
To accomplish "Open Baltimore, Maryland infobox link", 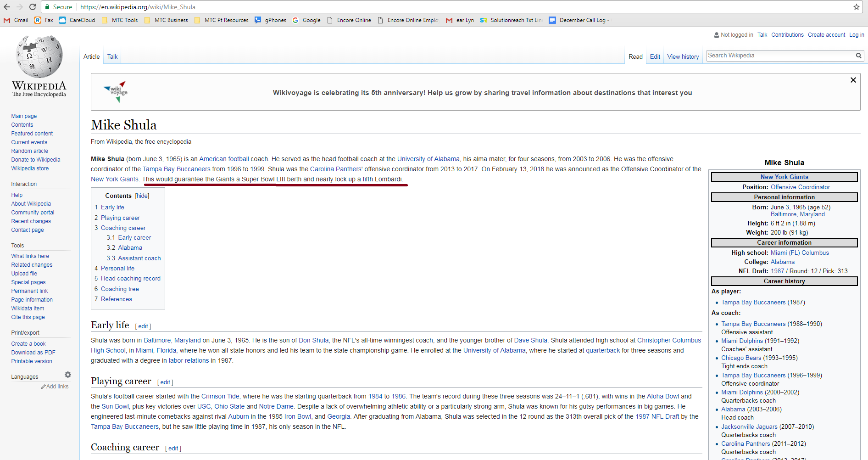I will point(797,214).
